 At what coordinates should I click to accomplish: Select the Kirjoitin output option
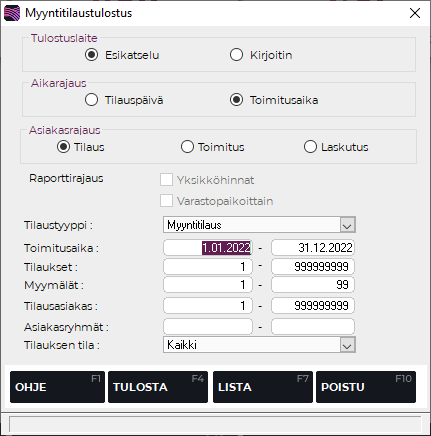pyautogui.click(x=236, y=55)
